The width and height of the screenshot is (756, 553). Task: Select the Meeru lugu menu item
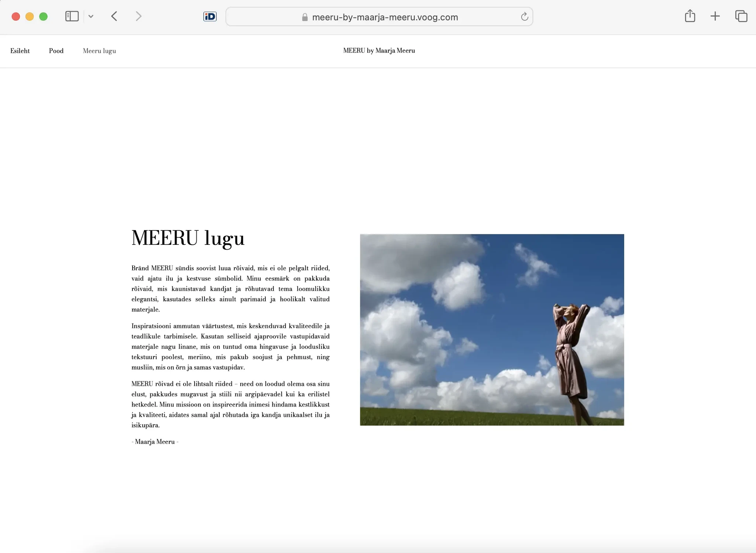click(x=99, y=51)
